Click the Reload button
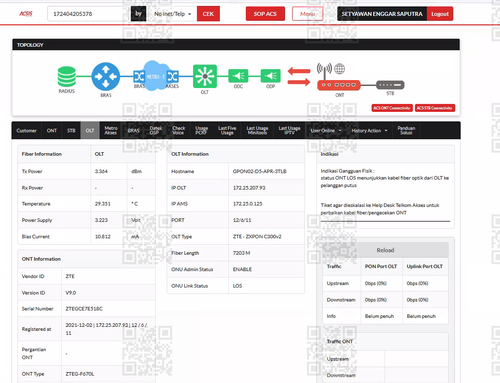This screenshot has height=383, width=500. [385, 250]
